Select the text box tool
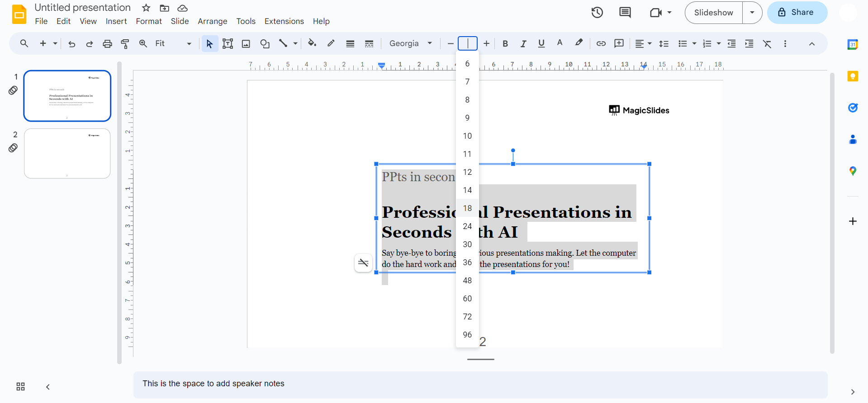The image size is (868, 403). [x=228, y=44]
